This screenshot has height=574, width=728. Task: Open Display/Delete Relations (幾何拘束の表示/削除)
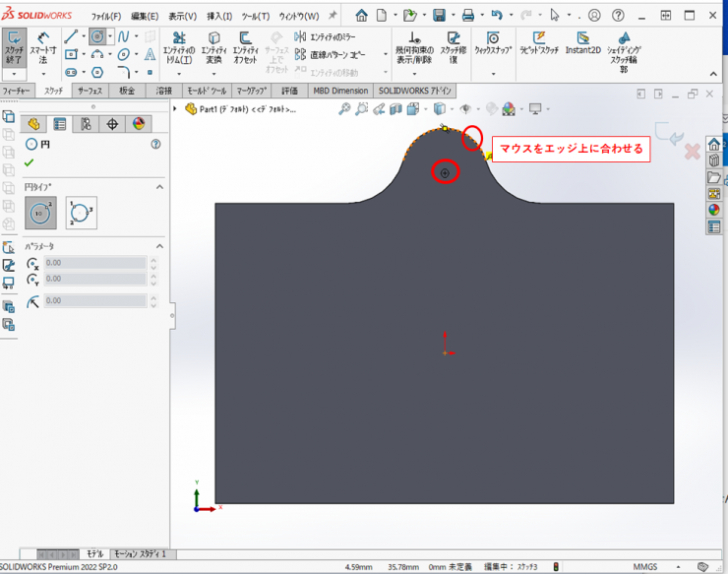coord(414,48)
